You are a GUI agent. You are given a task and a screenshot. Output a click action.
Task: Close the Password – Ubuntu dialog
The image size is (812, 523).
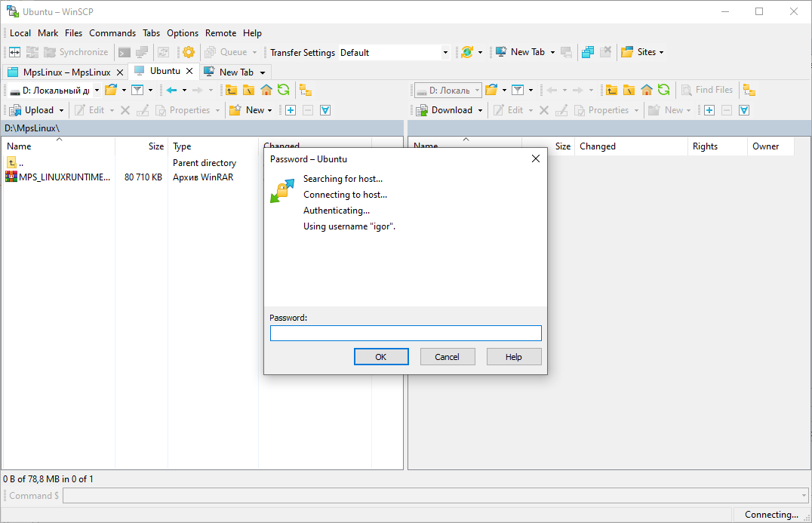point(536,158)
